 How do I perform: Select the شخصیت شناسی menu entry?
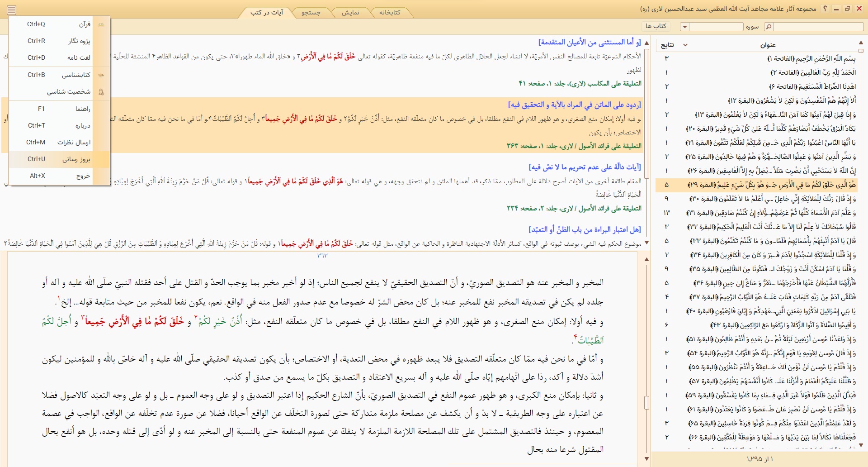click(59, 92)
